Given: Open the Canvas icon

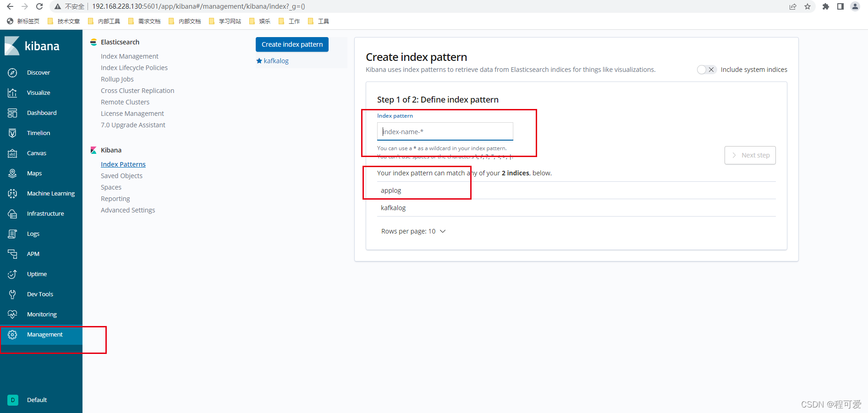Looking at the screenshot, I should (12, 153).
